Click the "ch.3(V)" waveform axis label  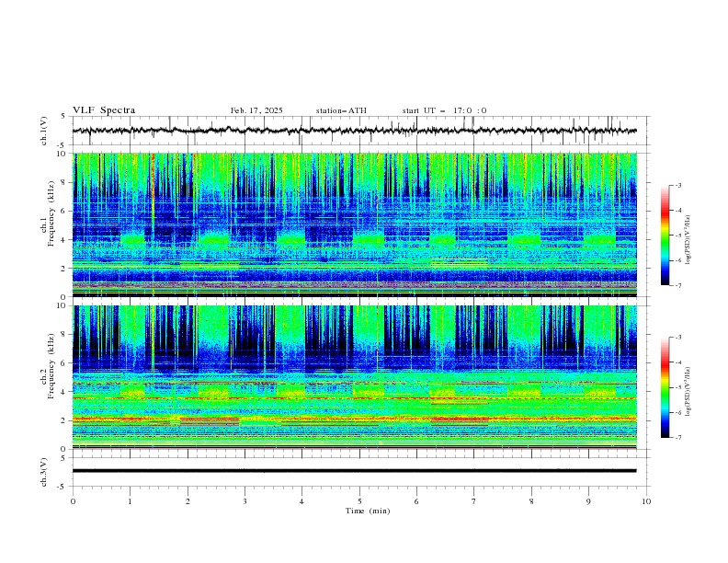[44, 472]
